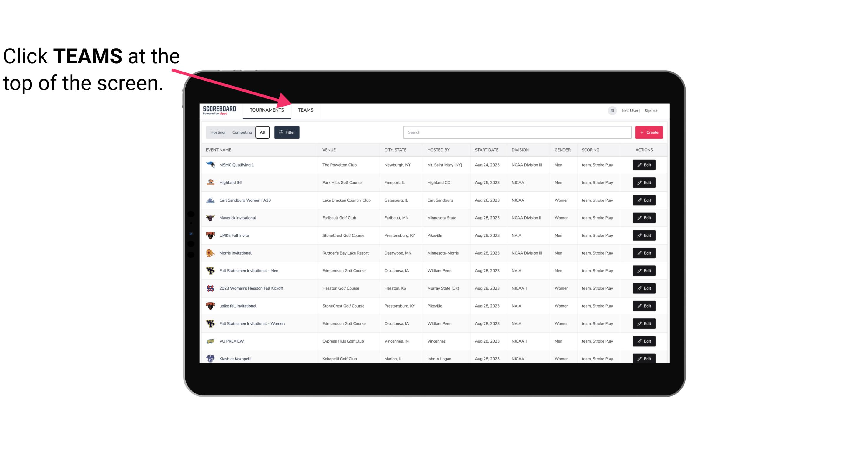Select the Hosting filter toggle
868x467 pixels.
click(x=217, y=132)
